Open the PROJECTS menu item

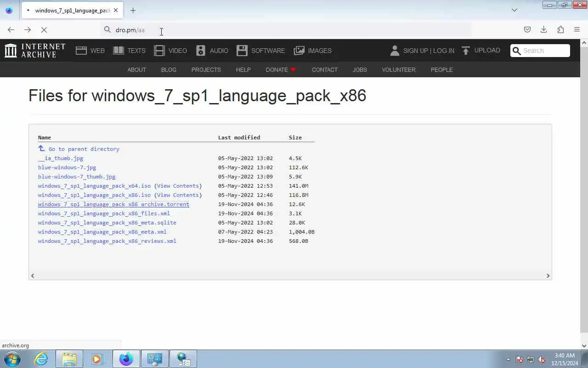[x=206, y=70]
